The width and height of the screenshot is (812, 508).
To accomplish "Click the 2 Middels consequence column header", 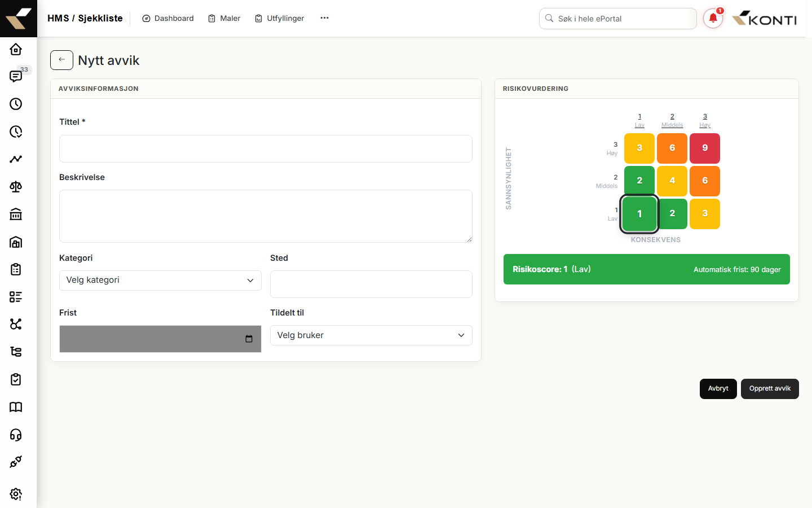I will pos(672,121).
